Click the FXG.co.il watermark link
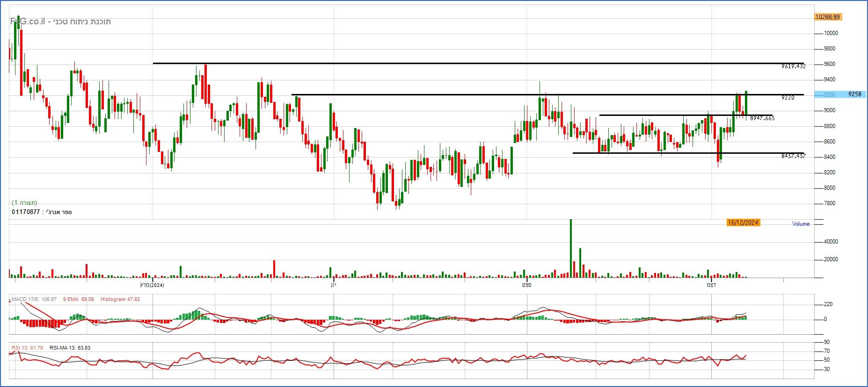 click(27, 21)
